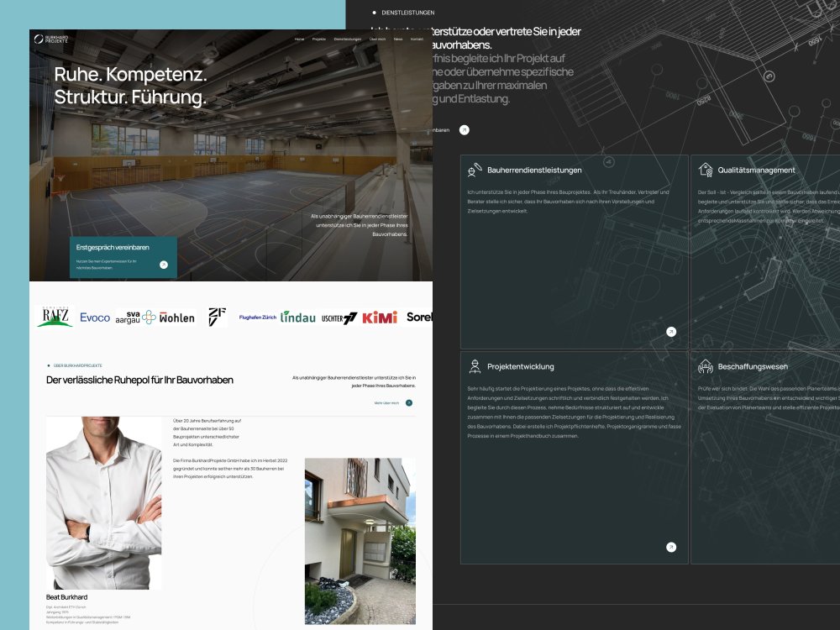Click round arrow icon below Dienstleistungen intro
840x630 pixels.
tap(465, 130)
